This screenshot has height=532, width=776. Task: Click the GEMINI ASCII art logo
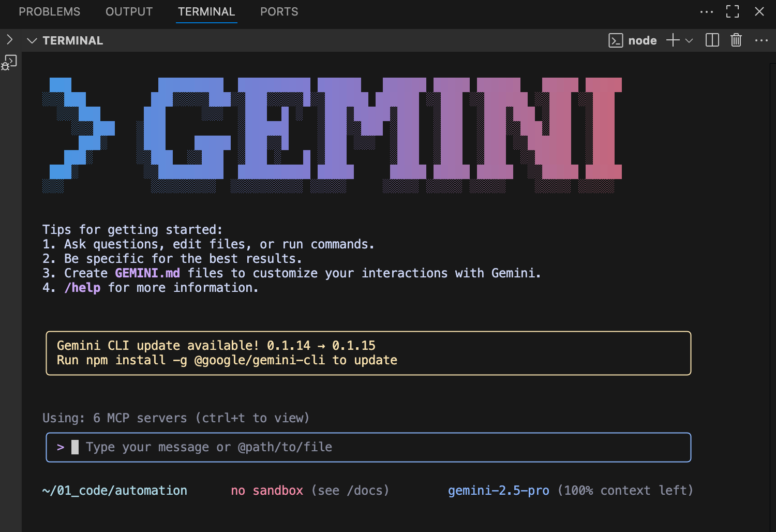click(332, 135)
